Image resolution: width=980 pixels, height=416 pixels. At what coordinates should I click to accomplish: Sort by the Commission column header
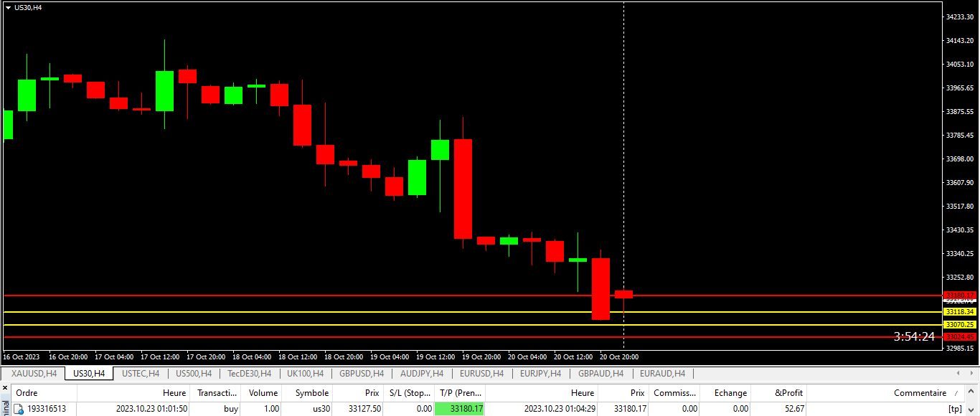point(674,393)
